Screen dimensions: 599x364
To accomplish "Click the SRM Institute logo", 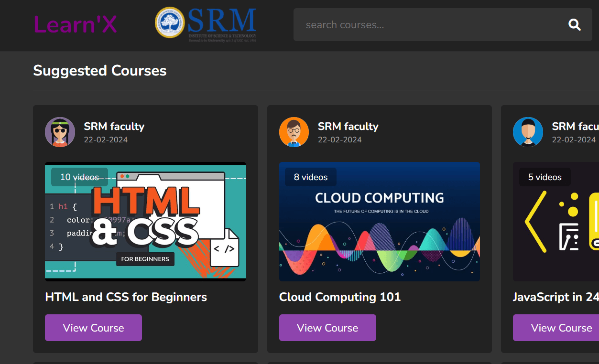I will [206, 25].
